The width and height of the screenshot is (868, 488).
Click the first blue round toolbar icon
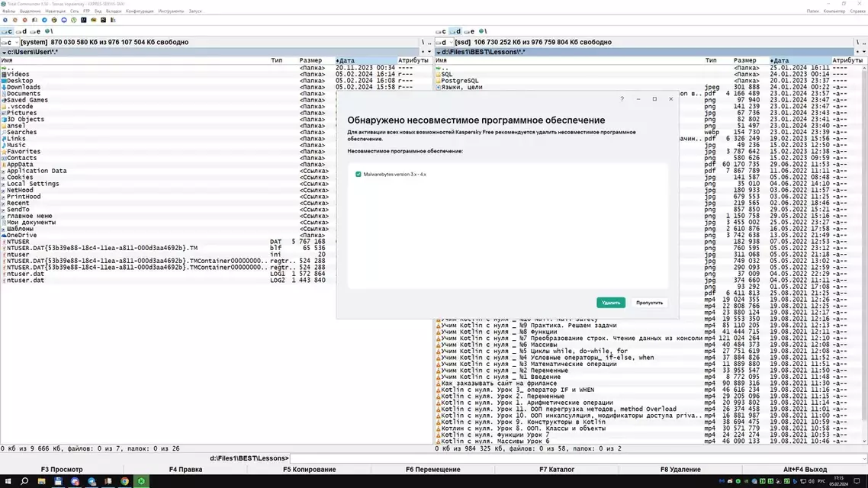[x=5, y=20]
